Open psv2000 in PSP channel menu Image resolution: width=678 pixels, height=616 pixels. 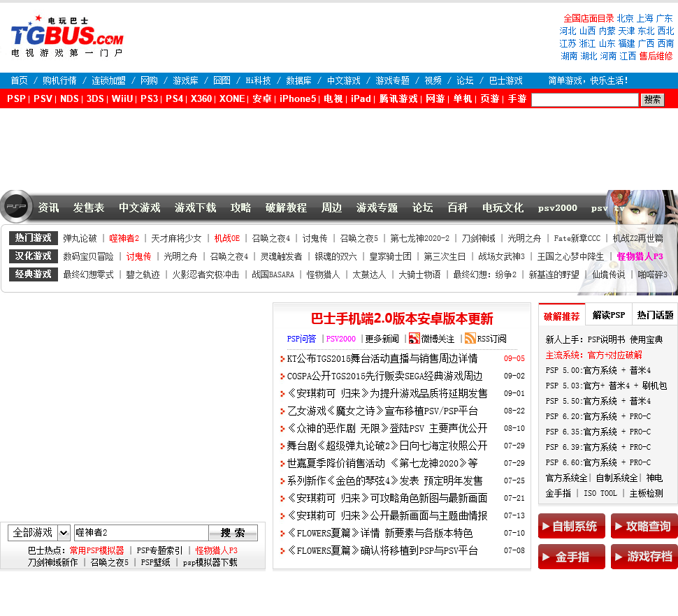(x=558, y=208)
